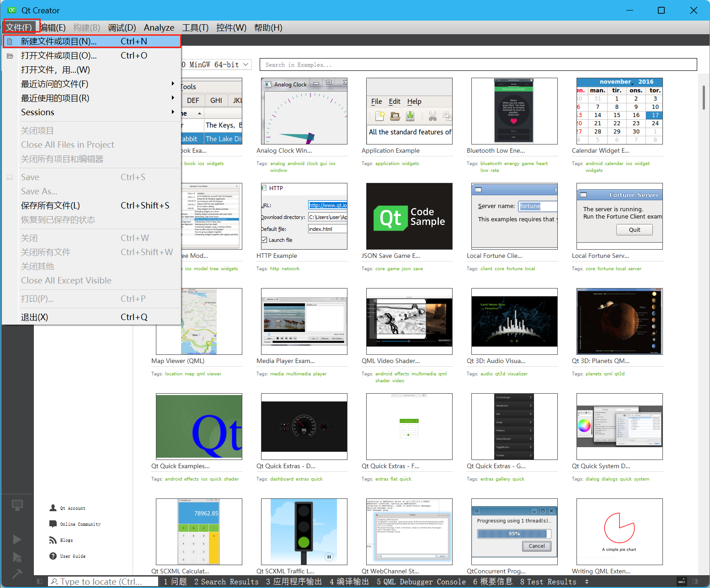This screenshot has width=710, height=588.
Task: Open the Bluetooth Low Energy example thumbnail
Action: 514,111
